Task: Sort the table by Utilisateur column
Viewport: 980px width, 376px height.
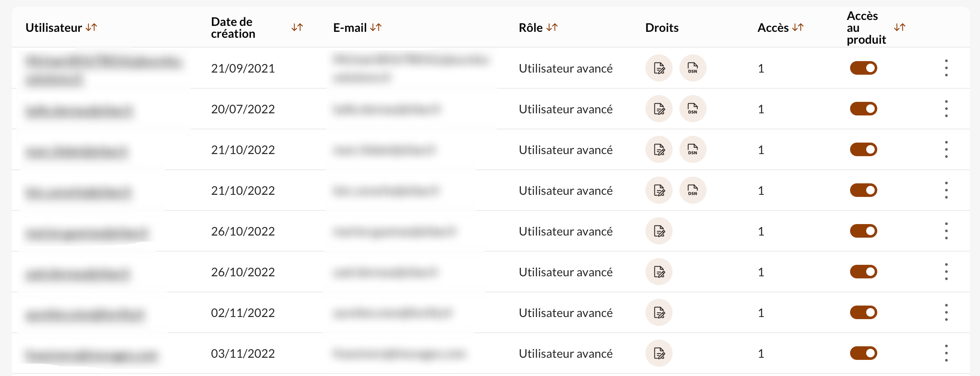Action: click(x=91, y=28)
